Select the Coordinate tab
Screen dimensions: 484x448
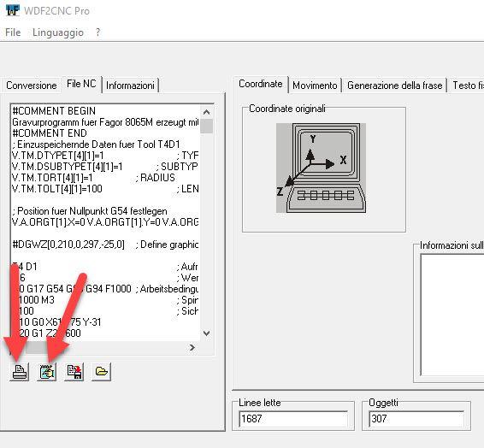261,84
